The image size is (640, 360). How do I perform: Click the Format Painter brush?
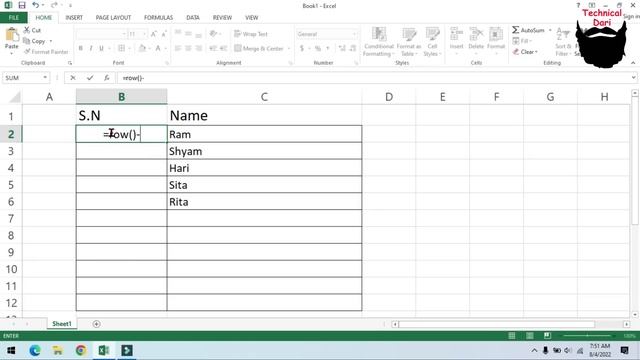coord(27,51)
